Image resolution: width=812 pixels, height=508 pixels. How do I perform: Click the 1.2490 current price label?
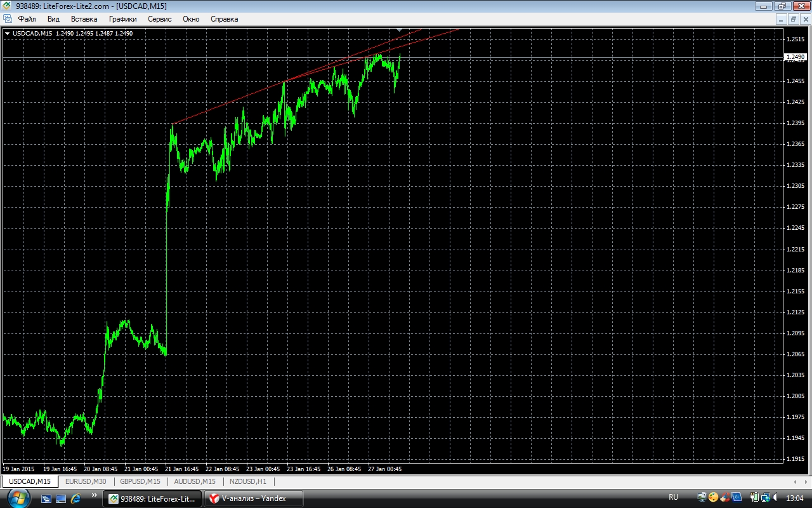click(795, 57)
